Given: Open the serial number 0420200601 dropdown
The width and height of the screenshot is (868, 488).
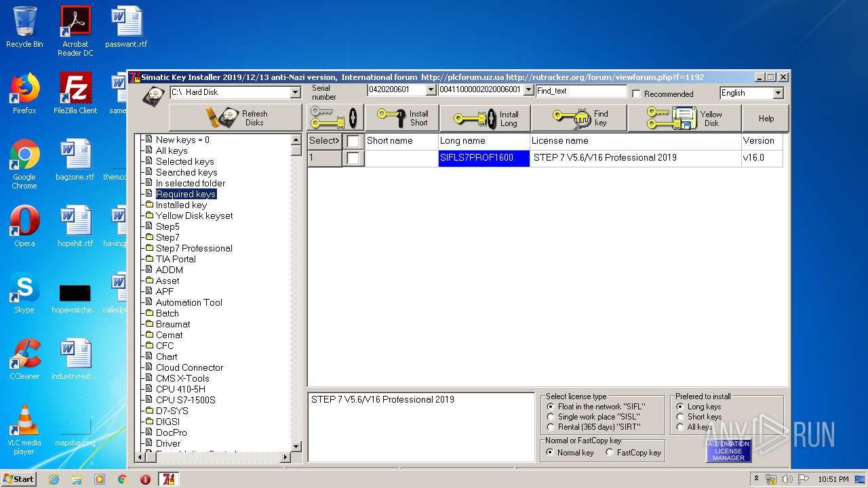Looking at the screenshot, I should coord(431,89).
